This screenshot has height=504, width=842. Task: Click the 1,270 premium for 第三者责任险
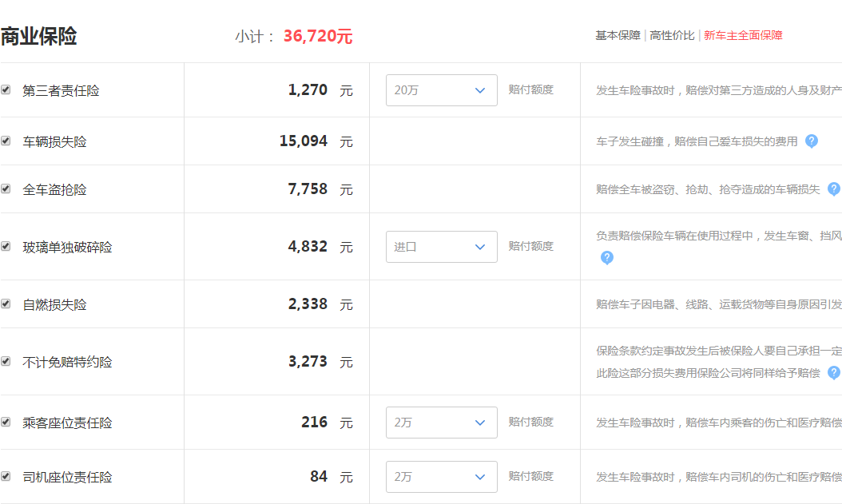tap(308, 89)
